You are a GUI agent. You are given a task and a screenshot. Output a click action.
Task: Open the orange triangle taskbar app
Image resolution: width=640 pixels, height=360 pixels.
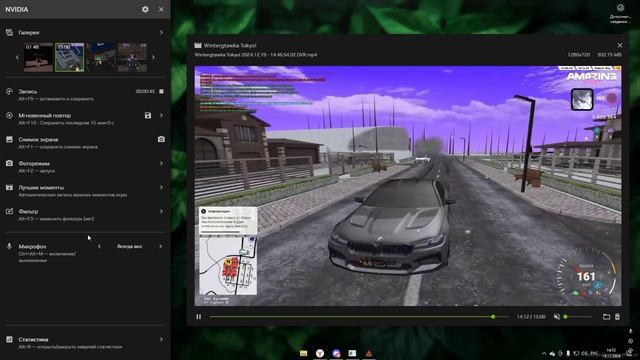click(369, 353)
